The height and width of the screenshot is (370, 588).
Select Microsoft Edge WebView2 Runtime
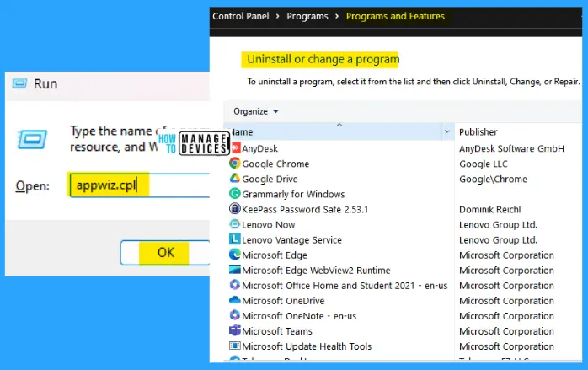pos(316,271)
